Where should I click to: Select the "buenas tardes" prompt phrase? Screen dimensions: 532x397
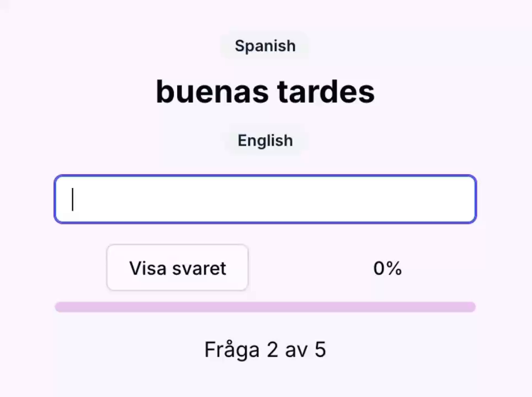coord(265,92)
